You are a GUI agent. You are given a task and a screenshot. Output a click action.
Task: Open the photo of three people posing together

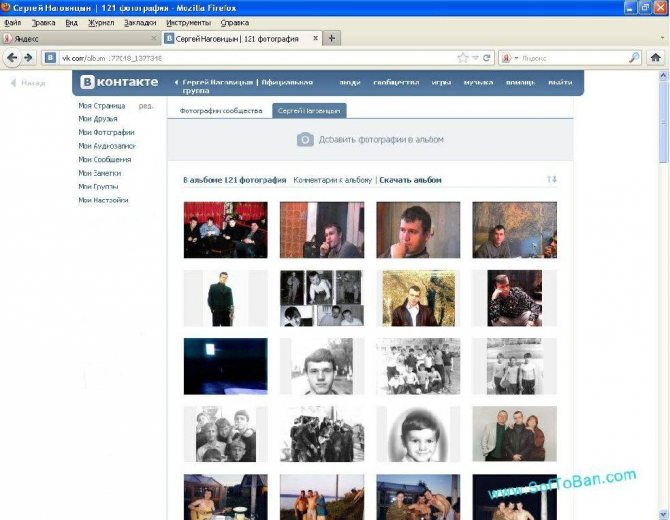pyautogui.click(x=514, y=434)
